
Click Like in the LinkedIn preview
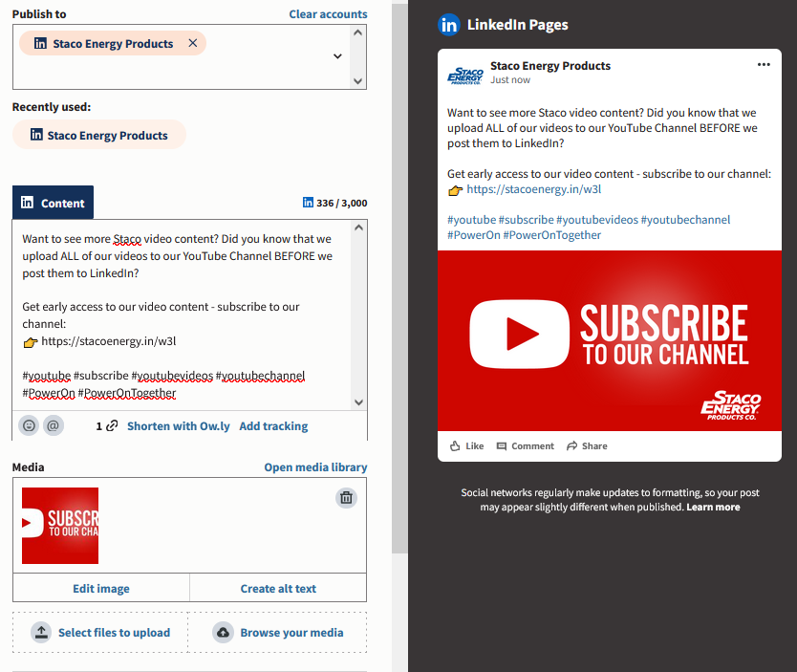466,445
